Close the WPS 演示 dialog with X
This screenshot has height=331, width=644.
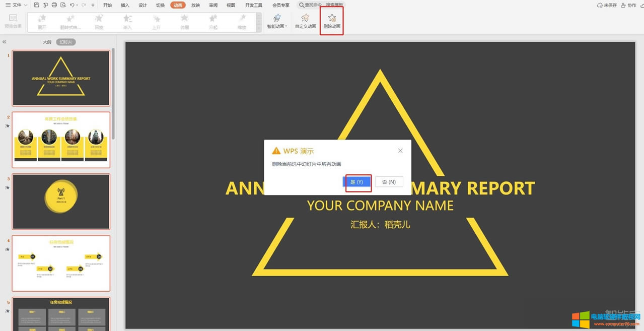400,151
